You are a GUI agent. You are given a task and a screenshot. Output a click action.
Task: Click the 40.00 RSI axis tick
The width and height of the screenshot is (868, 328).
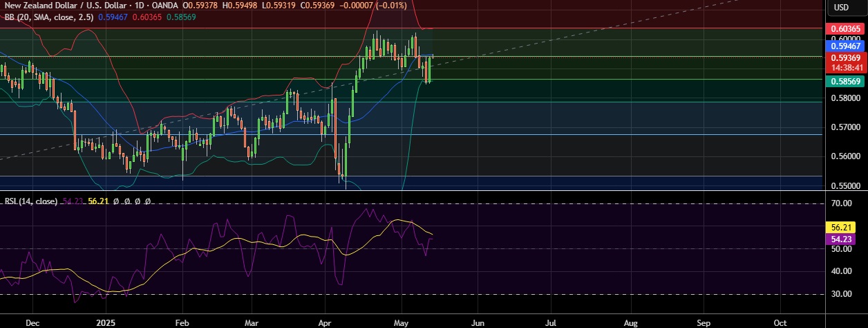pyautogui.click(x=840, y=271)
